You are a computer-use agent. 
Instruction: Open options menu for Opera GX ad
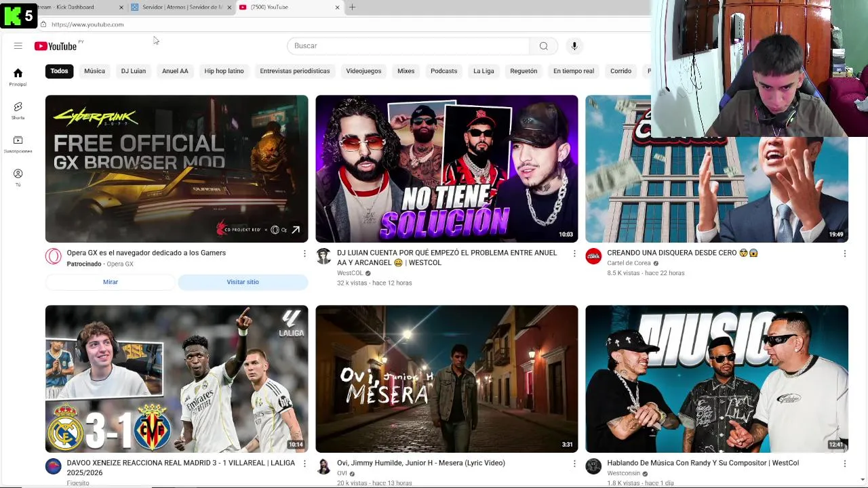[304, 253]
